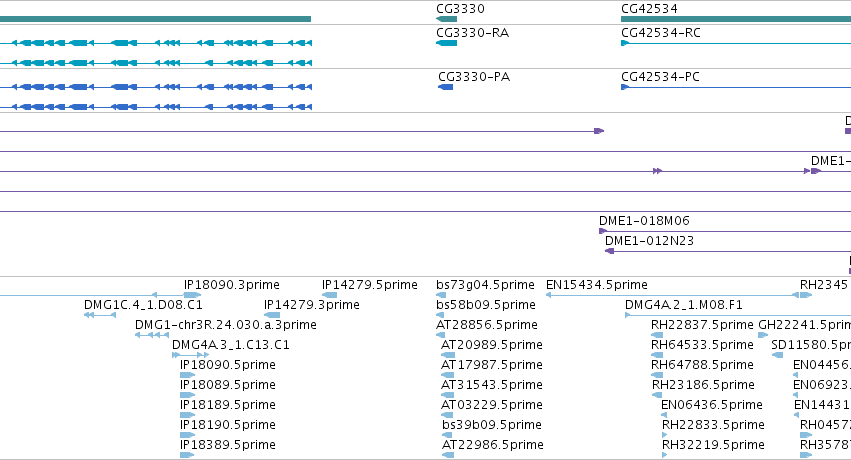This screenshot has height=460, width=851.
Task: Click the AT17987.5prime EST label
Action: click(x=492, y=365)
